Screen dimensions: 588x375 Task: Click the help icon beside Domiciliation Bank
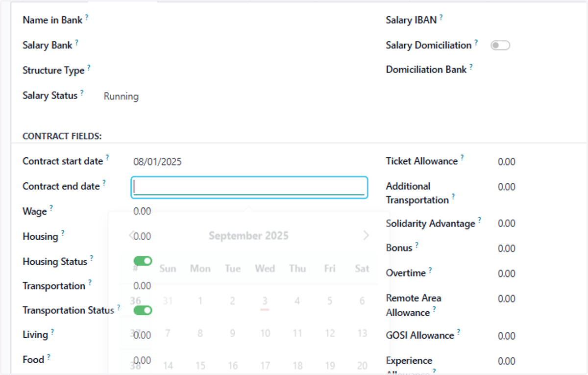coord(471,67)
